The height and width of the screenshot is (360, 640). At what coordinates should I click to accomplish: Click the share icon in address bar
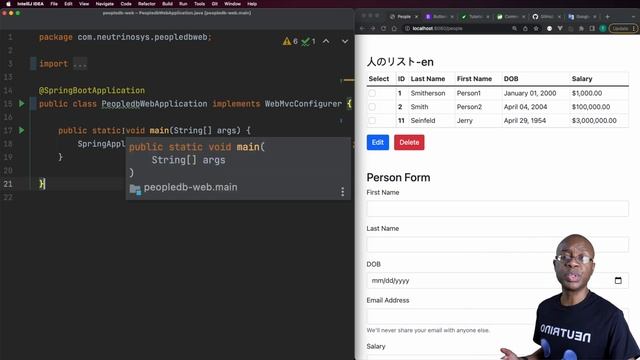click(525, 29)
